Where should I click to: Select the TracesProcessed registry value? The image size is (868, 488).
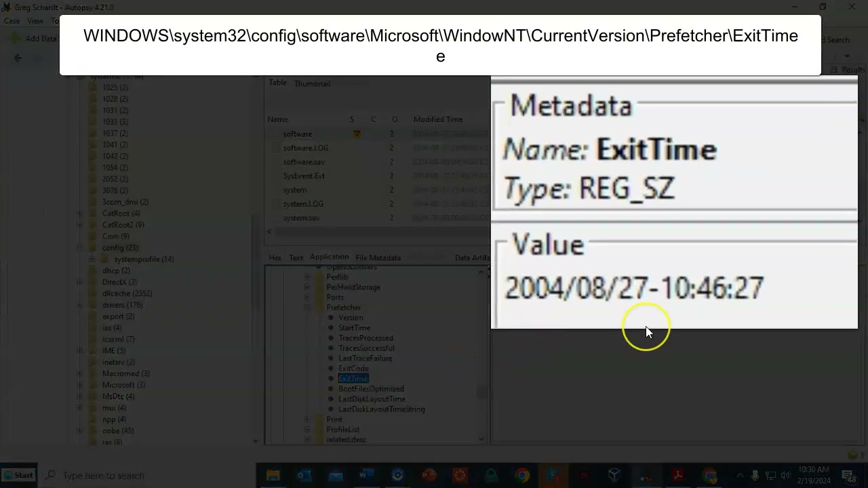[x=366, y=338]
